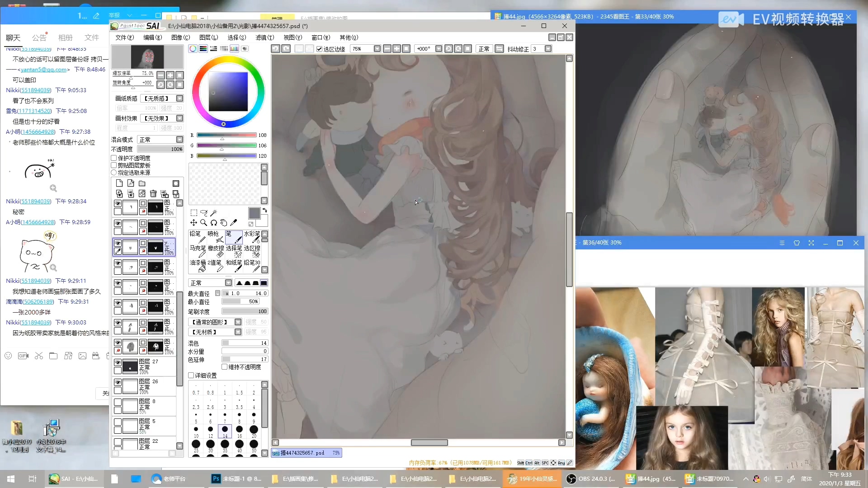This screenshot has height=488, width=868.
Task: Select the rectangular selection tool
Action: pyautogui.click(x=194, y=213)
